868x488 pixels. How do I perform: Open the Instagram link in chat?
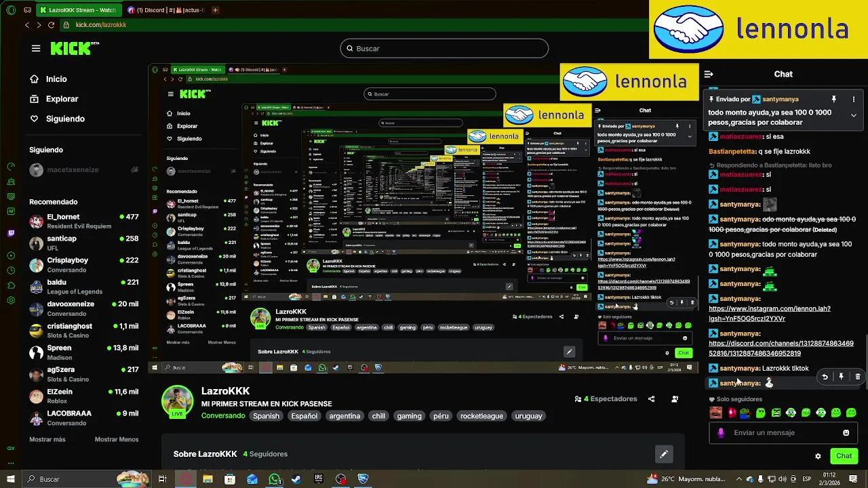click(769, 313)
